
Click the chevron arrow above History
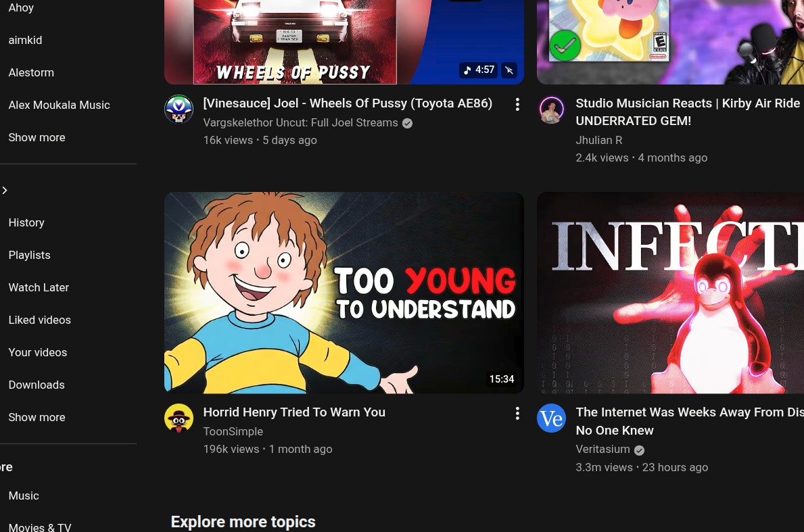pyautogui.click(x=5, y=191)
